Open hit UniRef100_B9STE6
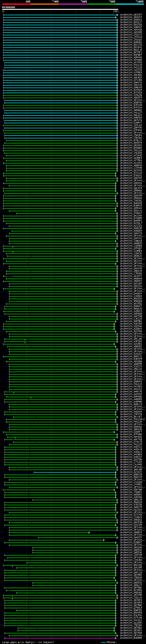 tap(131, 25)
